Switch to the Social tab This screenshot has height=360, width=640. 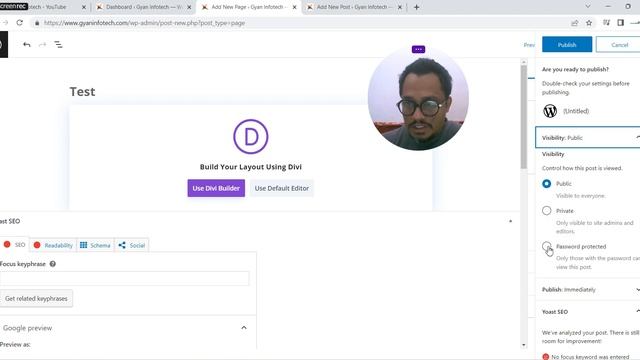tap(132, 245)
